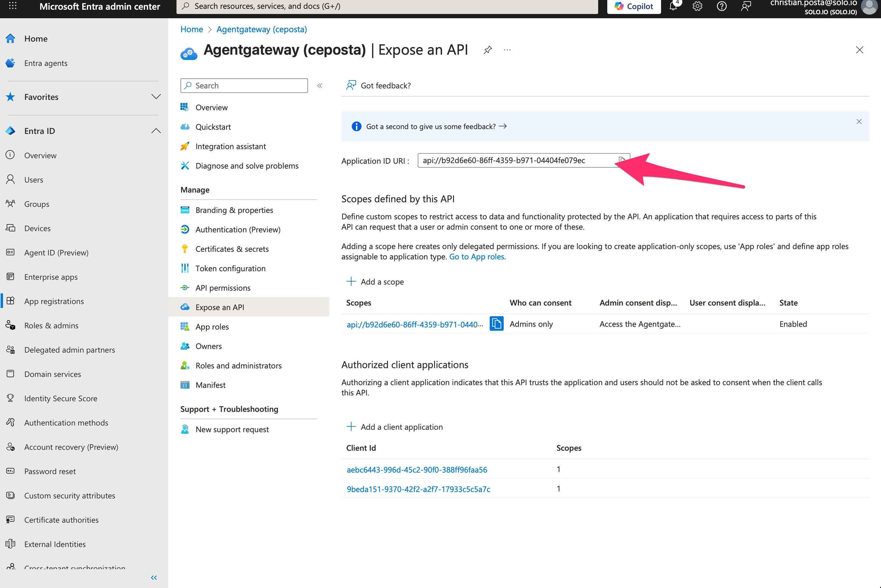Click the Go to App roles link

pos(477,257)
